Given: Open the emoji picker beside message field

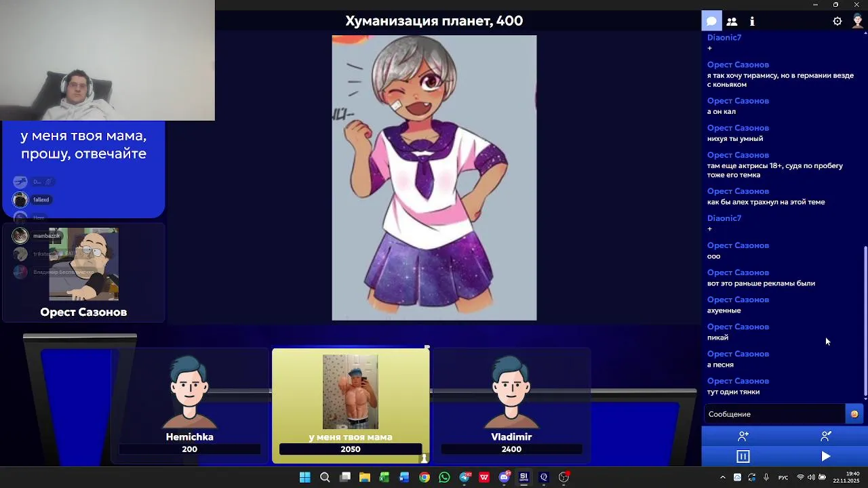Looking at the screenshot, I should tap(854, 414).
